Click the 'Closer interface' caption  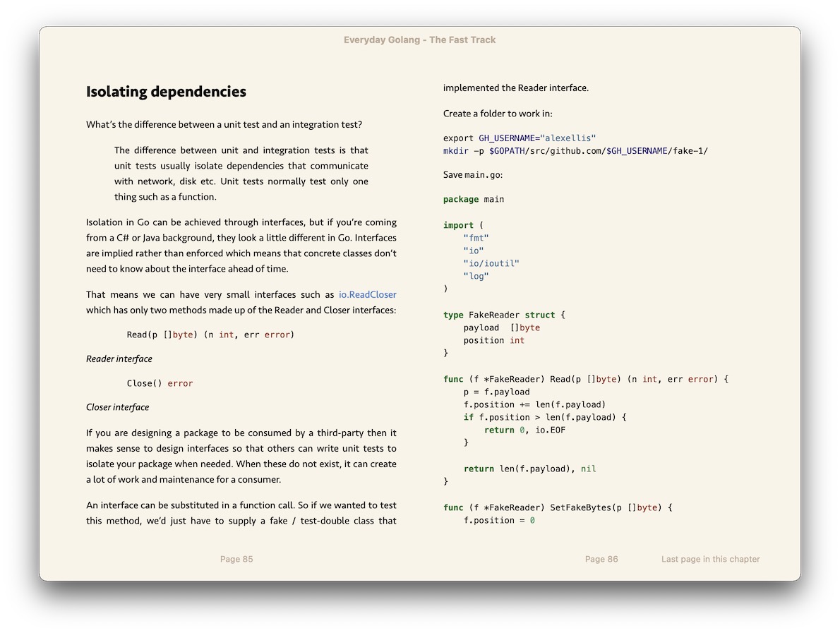point(117,407)
